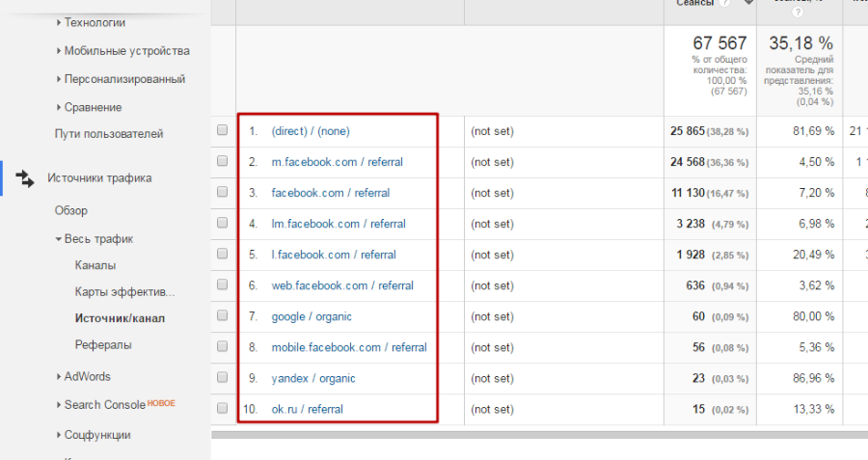Collapse the Весь трафик section
The image size is (868, 460).
click(x=98, y=239)
